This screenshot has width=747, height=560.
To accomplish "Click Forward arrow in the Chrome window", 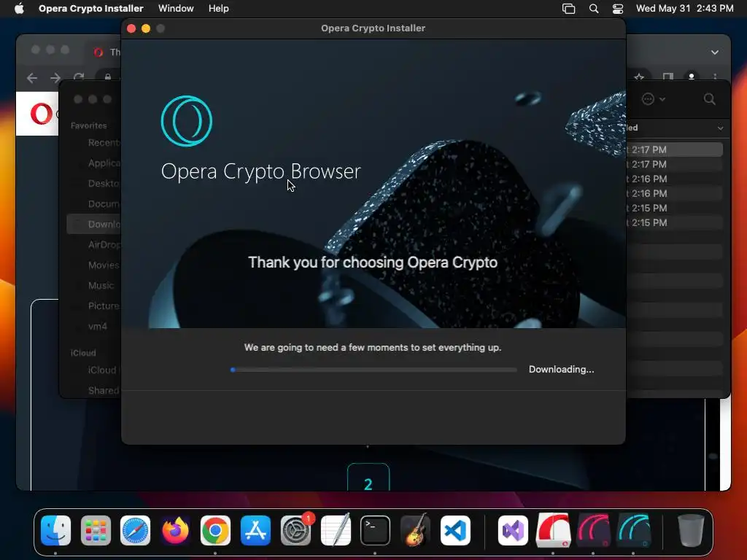I will pos(55,77).
